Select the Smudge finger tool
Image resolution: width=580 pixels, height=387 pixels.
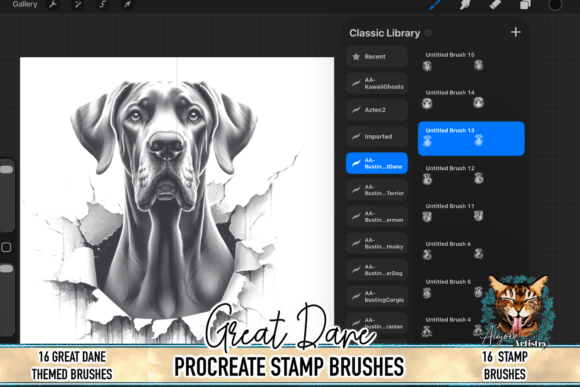pos(465,4)
